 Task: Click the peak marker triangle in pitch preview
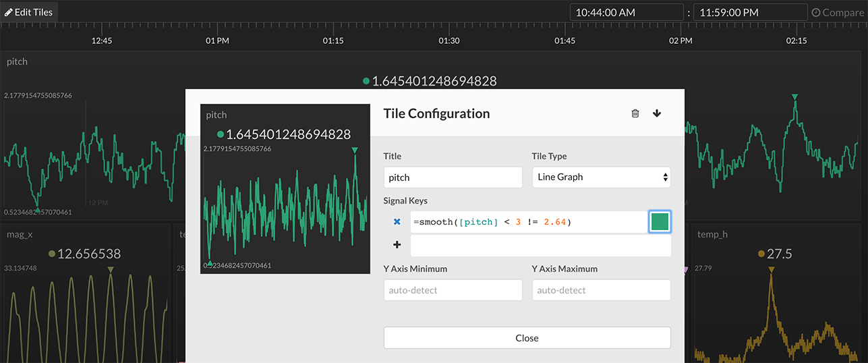pos(355,150)
